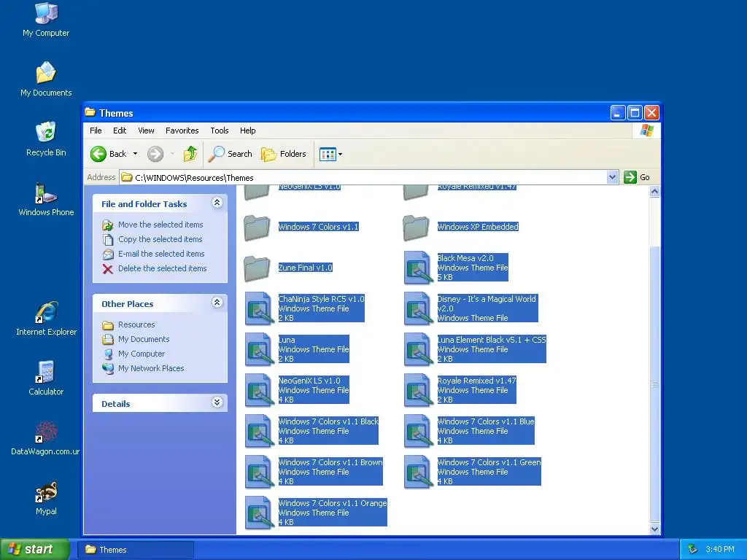Click Delete the selected items
This screenshot has height=560, width=747.
click(163, 268)
